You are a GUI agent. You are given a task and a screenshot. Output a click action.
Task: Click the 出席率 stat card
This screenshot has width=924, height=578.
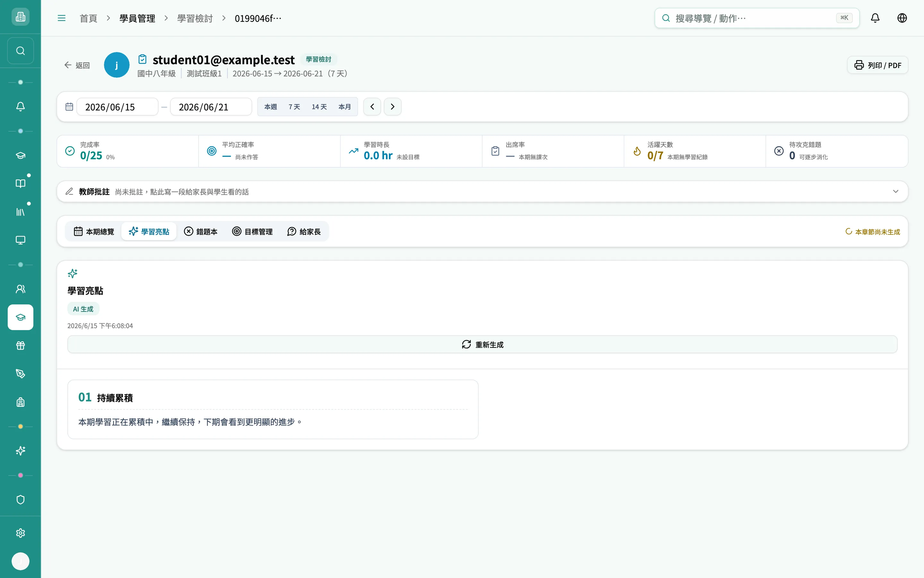pos(553,151)
